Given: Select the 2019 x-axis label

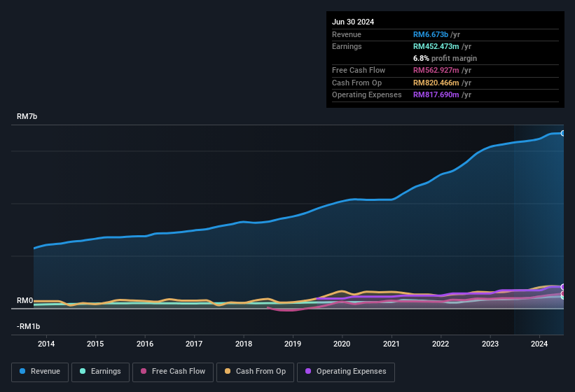Looking at the screenshot, I should pyautogui.click(x=293, y=344).
